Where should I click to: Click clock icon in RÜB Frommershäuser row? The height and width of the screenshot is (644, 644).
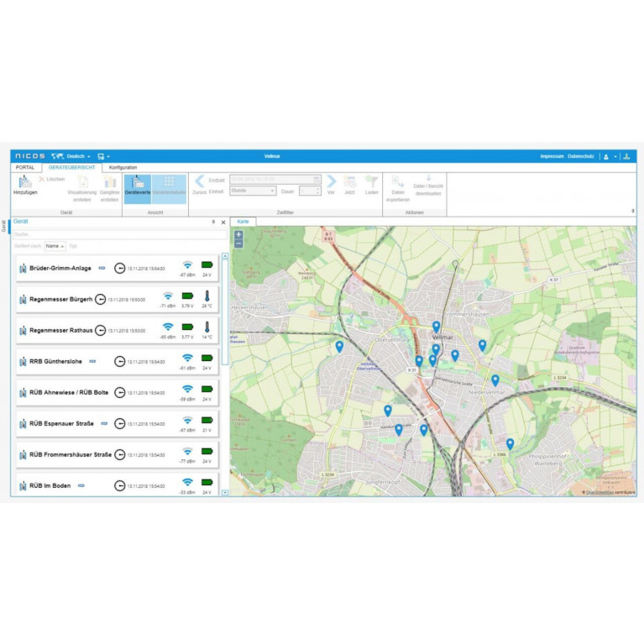click(119, 454)
